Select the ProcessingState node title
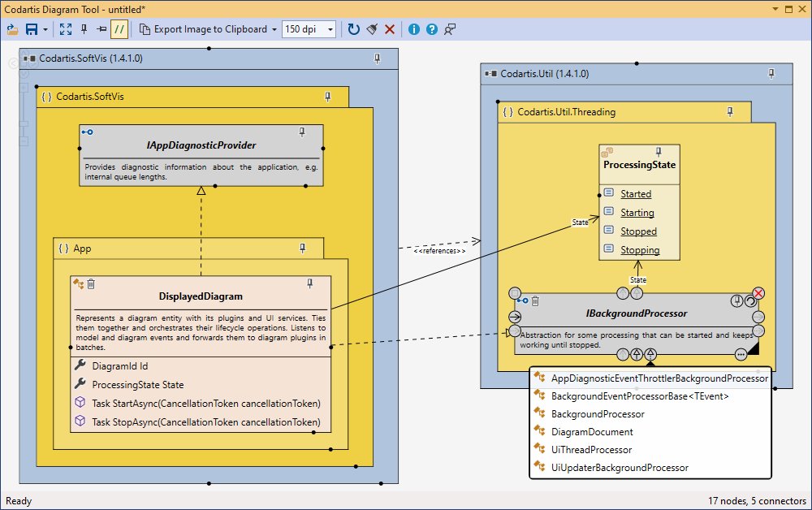Image resolution: width=812 pixels, height=510 pixels. [x=640, y=165]
